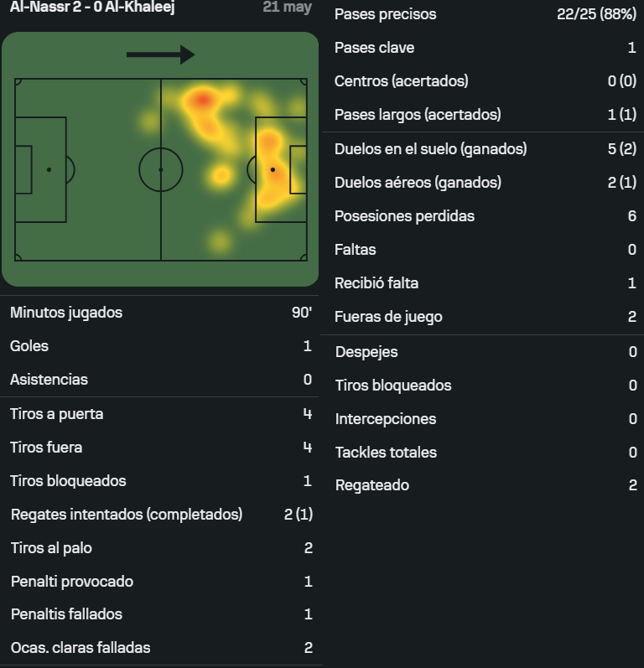Select the Tiros a puerta row
The height and width of the screenshot is (668, 644).
click(161, 414)
